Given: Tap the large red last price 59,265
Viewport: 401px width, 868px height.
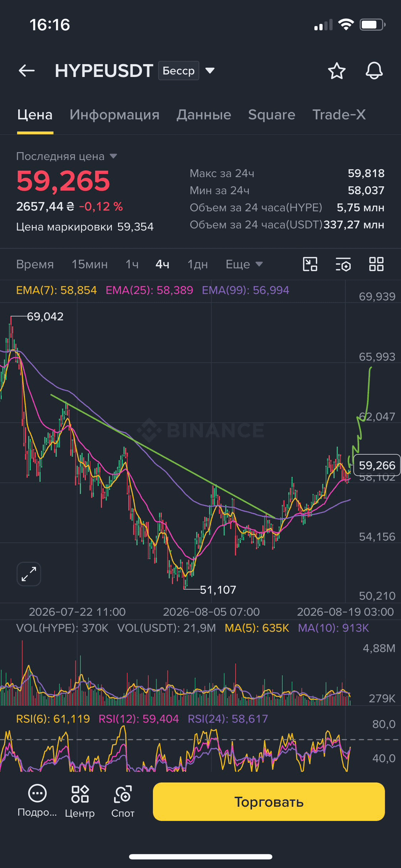Looking at the screenshot, I should [63, 181].
